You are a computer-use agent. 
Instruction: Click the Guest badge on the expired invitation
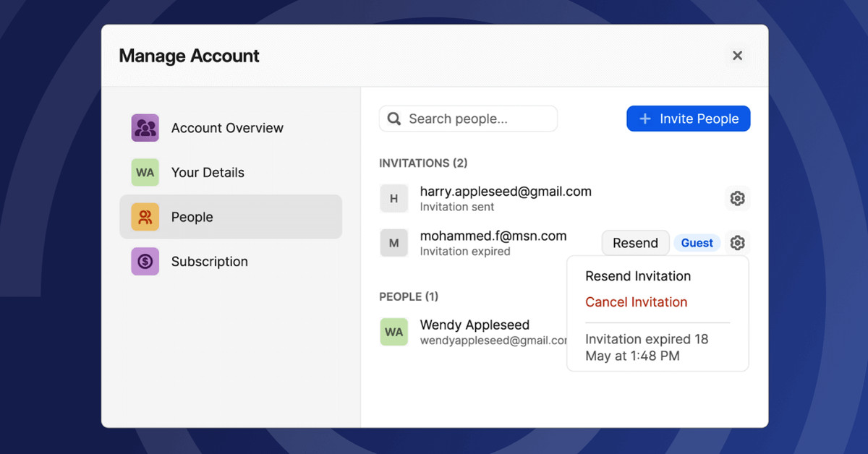click(x=697, y=243)
